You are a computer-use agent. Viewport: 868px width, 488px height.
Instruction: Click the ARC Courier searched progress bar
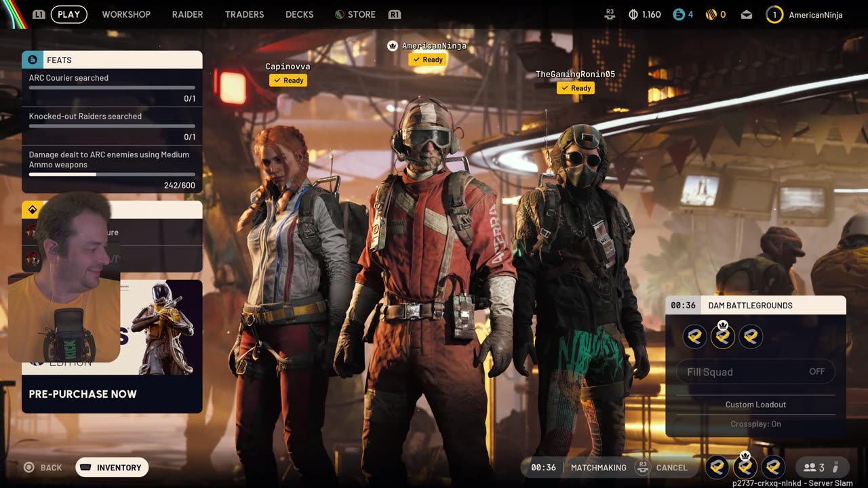tap(112, 87)
